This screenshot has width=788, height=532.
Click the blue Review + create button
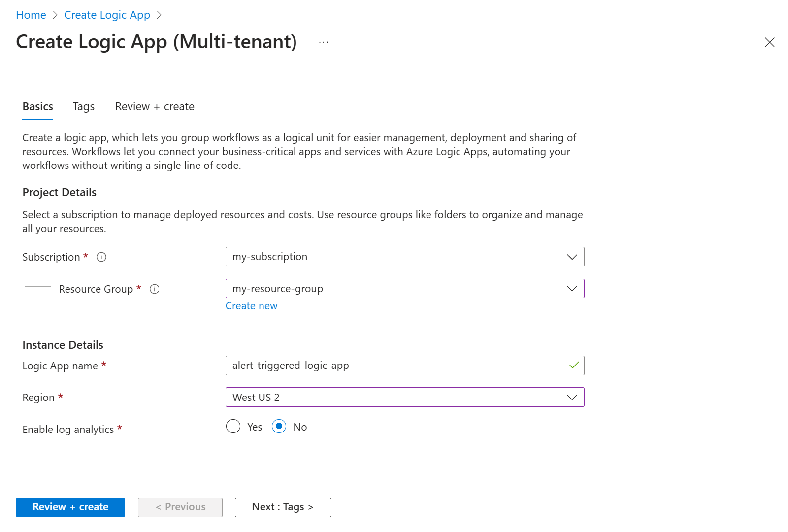pos(70,507)
